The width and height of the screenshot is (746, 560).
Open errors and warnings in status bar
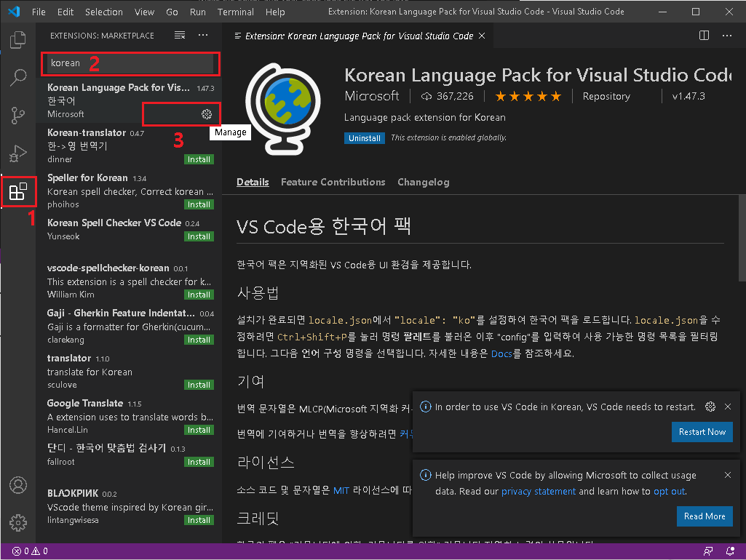[x=30, y=551]
